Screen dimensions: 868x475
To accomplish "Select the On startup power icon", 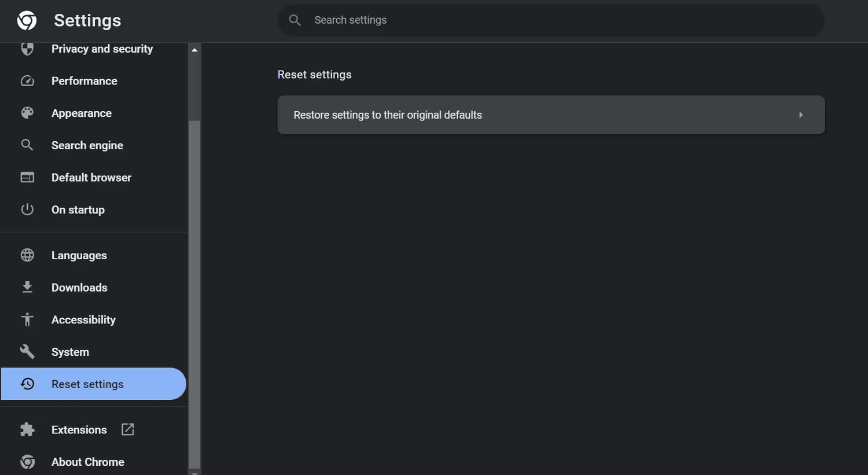I will coord(27,209).
